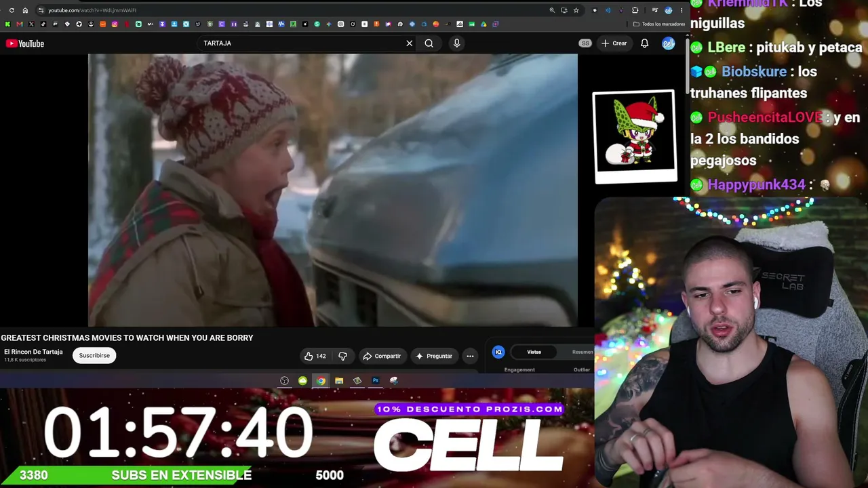Click the video title text
Image resolution: width=868 pixels, height=488 pixels.
coord(127,338)
